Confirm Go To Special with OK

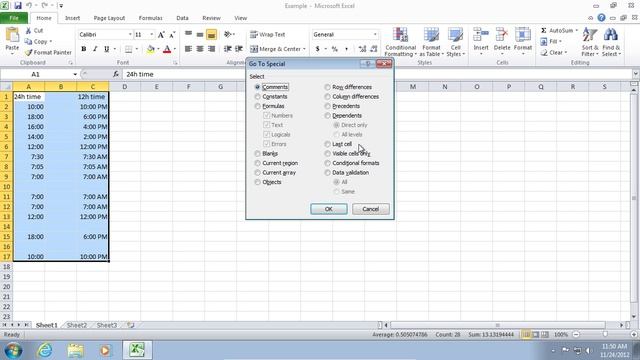coord(329,209)
